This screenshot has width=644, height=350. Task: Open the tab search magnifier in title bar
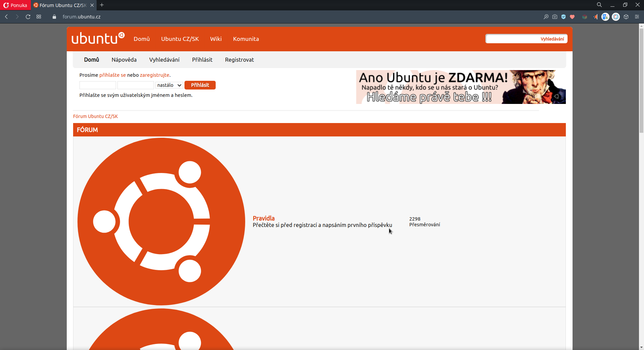tap(599, 5)
